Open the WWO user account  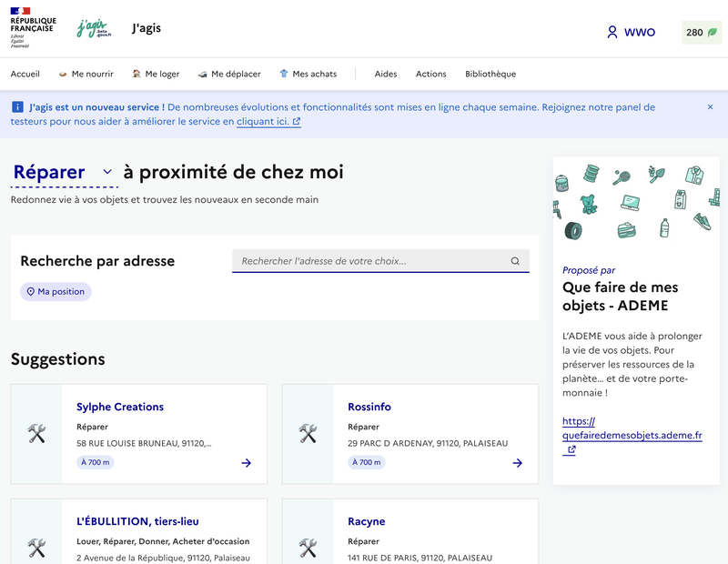[x=631, y=32]
